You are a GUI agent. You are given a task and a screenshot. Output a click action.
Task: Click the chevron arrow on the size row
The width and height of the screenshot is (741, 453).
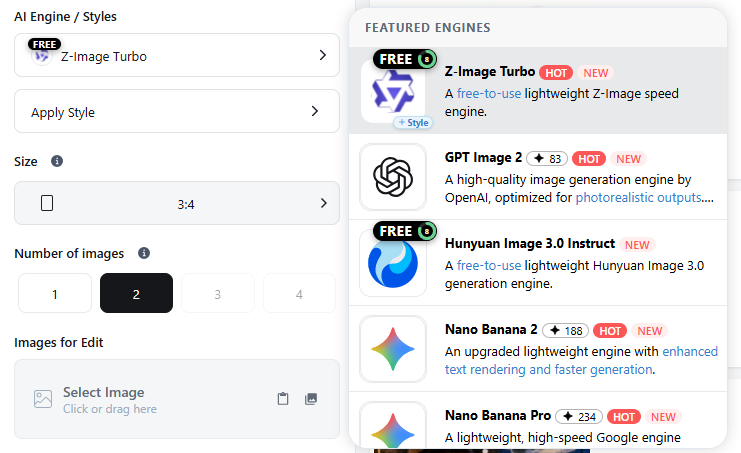coord(324,203)
